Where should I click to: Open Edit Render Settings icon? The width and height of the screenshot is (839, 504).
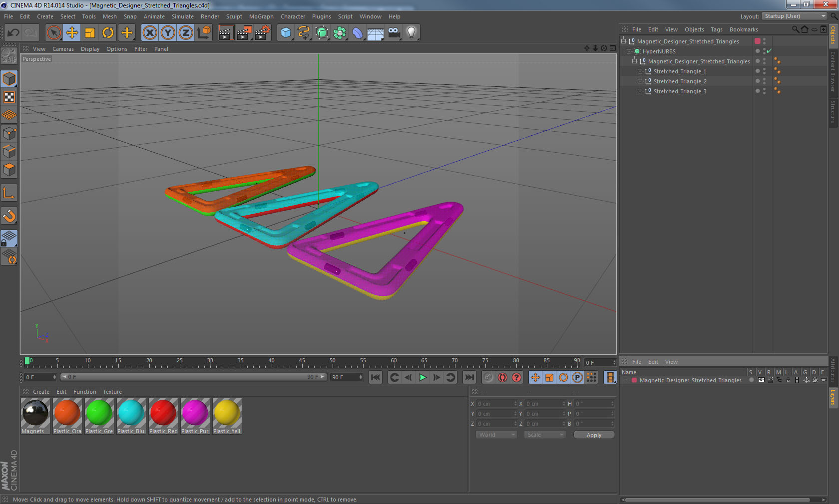[x=263, y=33]
